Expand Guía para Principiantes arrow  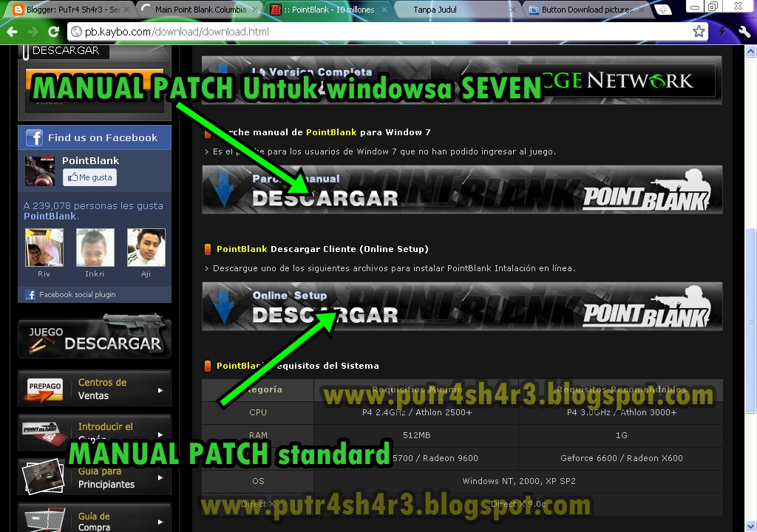160,478
